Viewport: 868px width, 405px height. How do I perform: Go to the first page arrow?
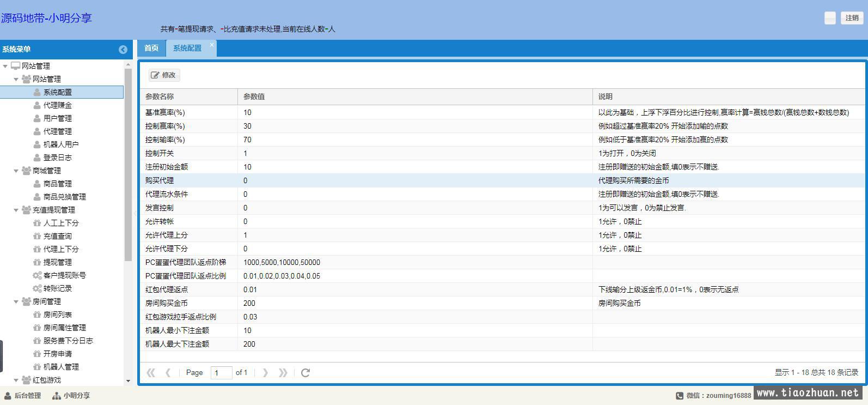[x=151, y=373]
